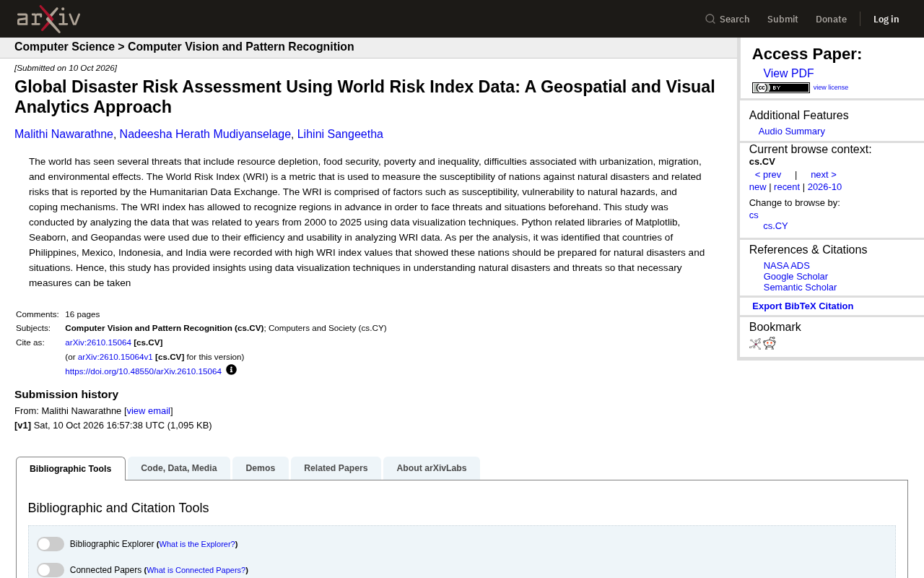Enable the Connected Papers switch
This screenshot has height=578, width=924.
click(x=51, y=570)
